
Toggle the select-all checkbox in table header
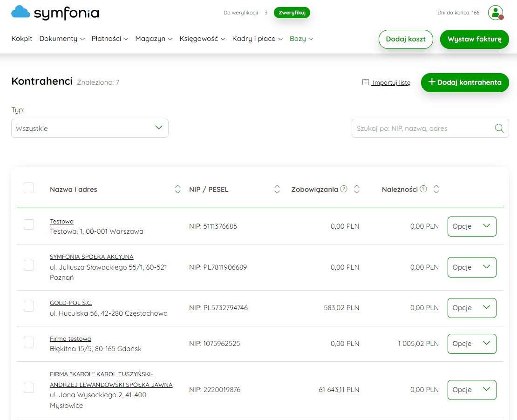[x=29, y=188]
